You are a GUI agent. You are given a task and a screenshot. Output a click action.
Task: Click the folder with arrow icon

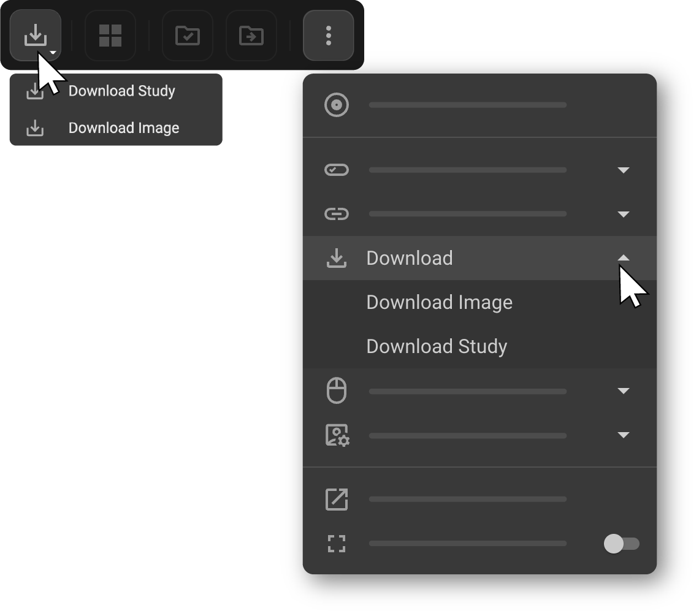tap(251, 36)
